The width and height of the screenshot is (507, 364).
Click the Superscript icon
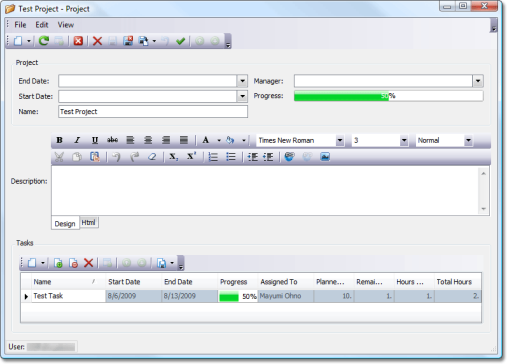191,156
